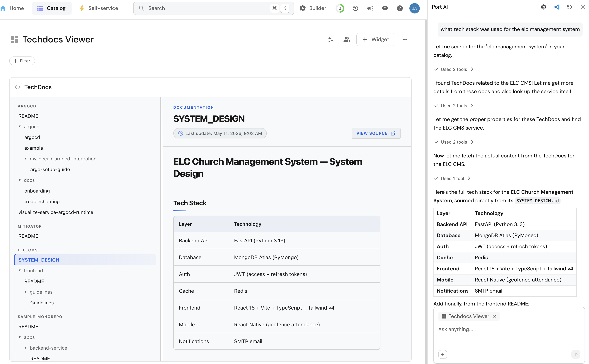
Task: Open the help question mark icon
Action: click(x=400, y=8)
